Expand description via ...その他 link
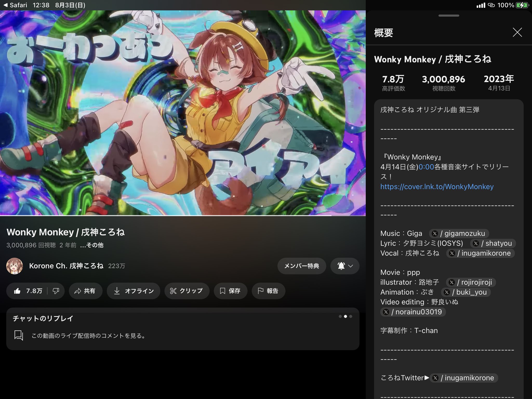The image size is (532, 399). (92, 245)
